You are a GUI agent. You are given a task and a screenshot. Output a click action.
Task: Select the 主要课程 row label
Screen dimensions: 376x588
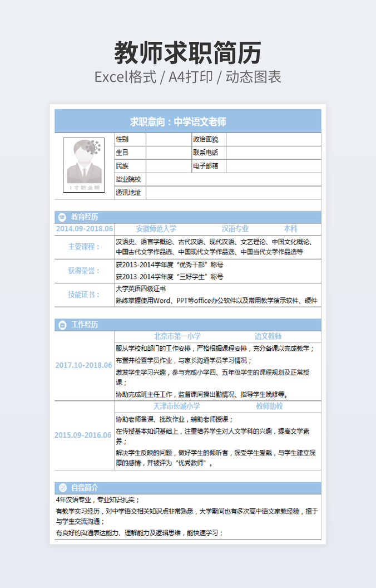point(84,247)
